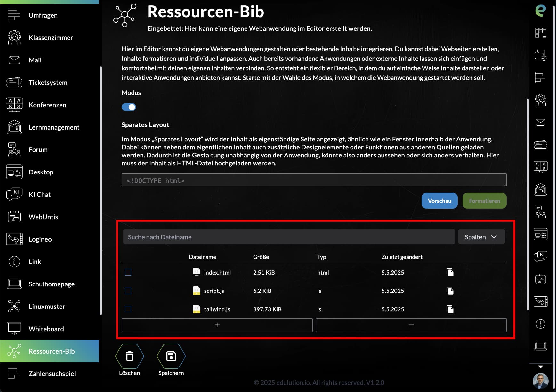Click the file sharing folder icon in right rail
The image size is (556, 392).
point(540,55)
